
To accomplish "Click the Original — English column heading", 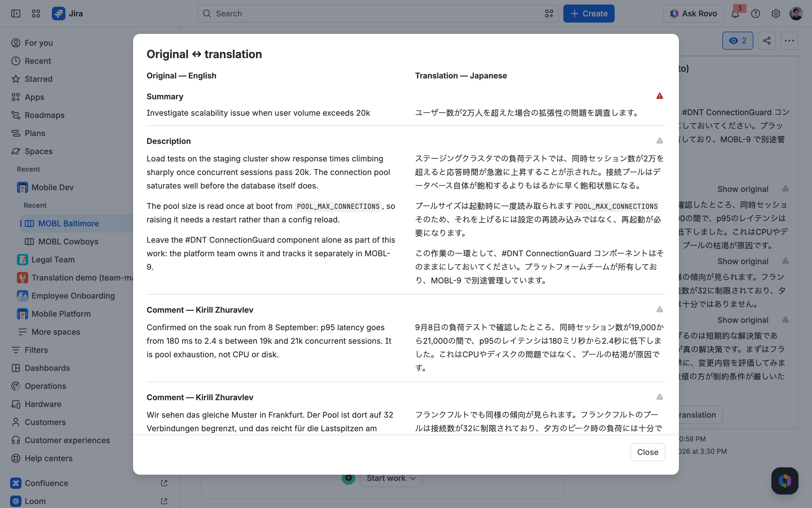I will click(x=181, y=76).
